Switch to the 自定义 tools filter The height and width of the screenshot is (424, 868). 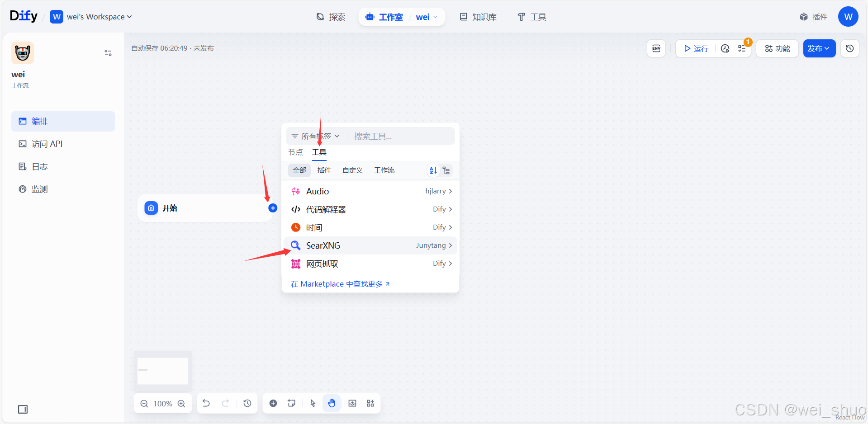coord(352,170)
